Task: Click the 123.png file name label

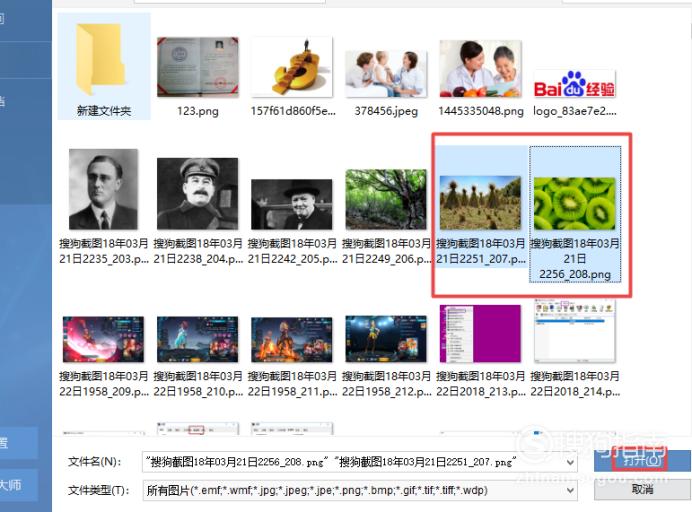Action: click(x=198, y=111)
